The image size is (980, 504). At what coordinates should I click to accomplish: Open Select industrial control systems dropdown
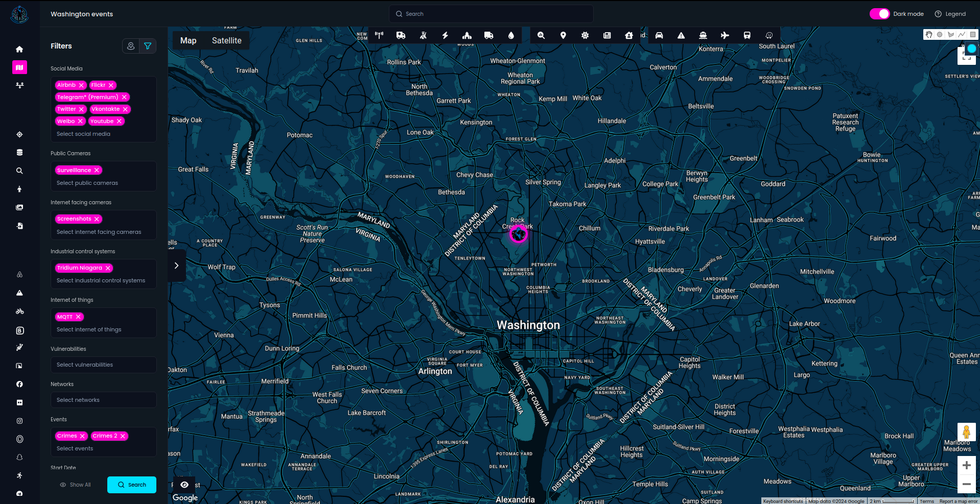[x=104, y=280]
